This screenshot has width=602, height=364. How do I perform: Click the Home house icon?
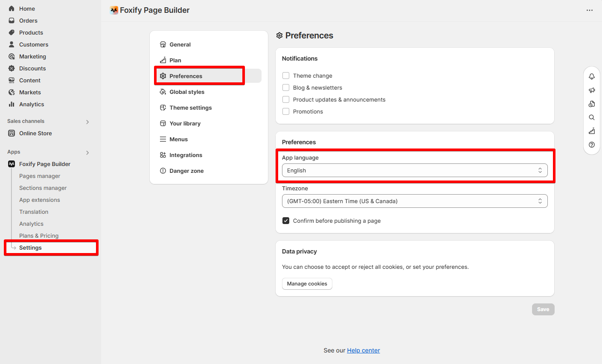[12, 9]
